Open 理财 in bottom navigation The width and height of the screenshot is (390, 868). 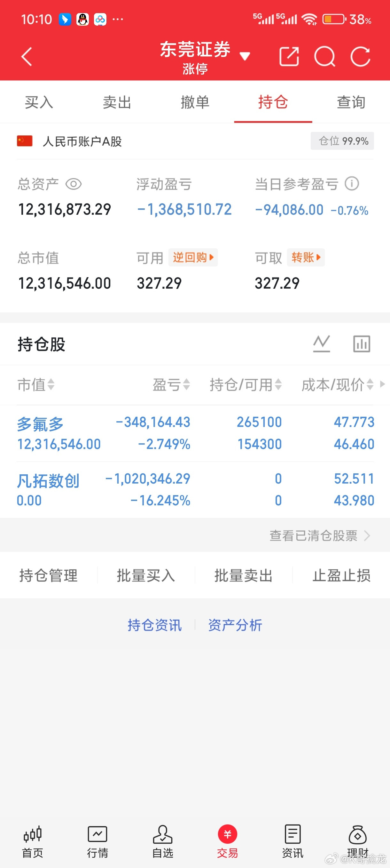[x=357, y=842]
